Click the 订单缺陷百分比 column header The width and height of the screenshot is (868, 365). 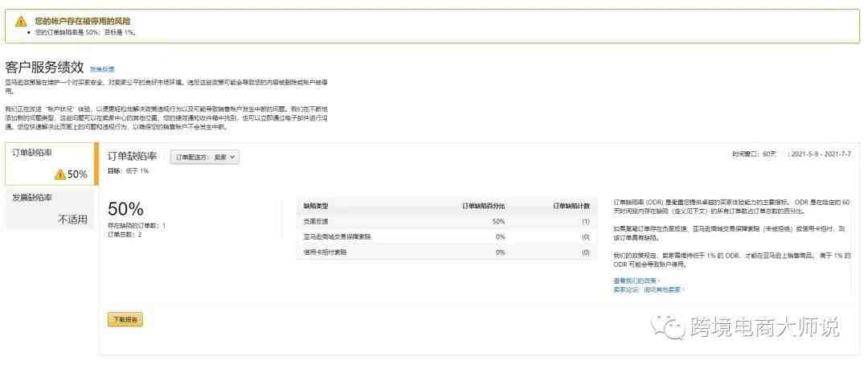483,206
